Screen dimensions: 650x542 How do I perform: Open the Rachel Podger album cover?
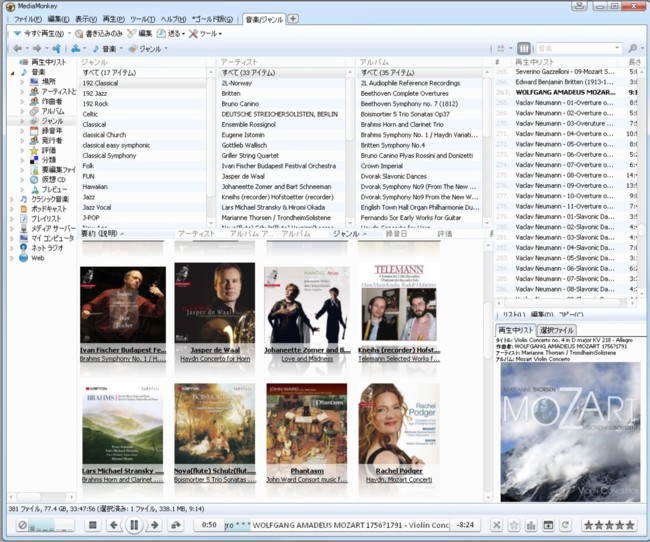point(398,424)
